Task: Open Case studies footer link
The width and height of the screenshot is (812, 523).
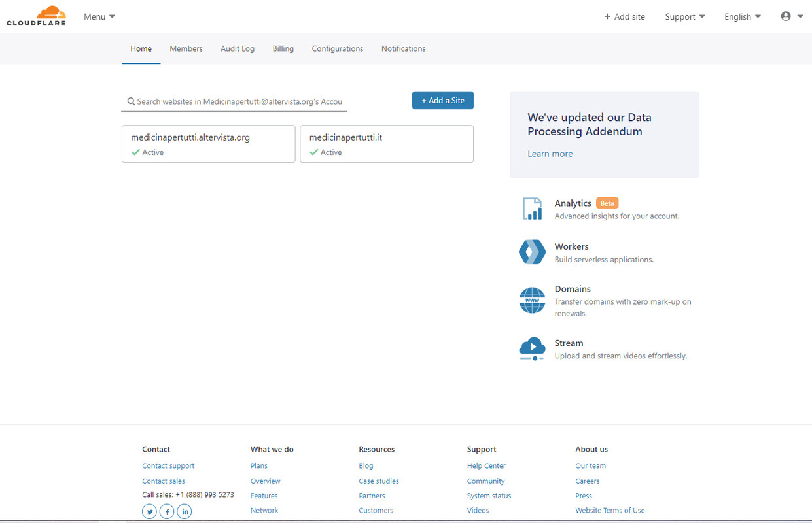Action: [379, 481]
